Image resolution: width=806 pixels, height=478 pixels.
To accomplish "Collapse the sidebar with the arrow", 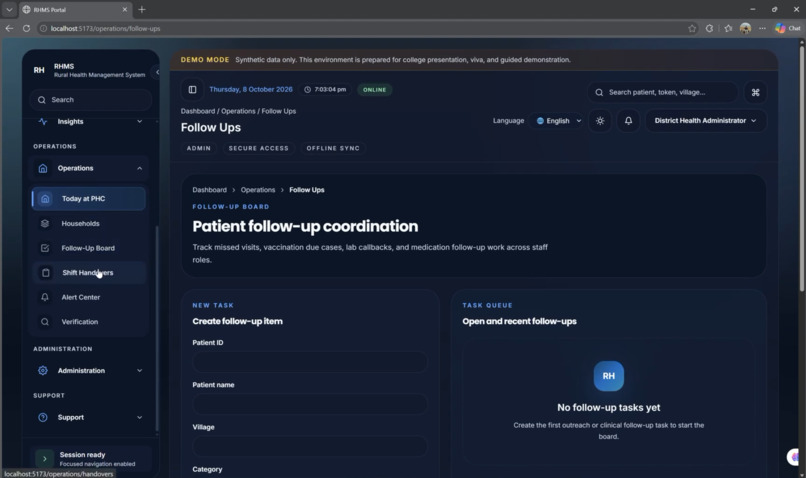I will coord(157,72).
